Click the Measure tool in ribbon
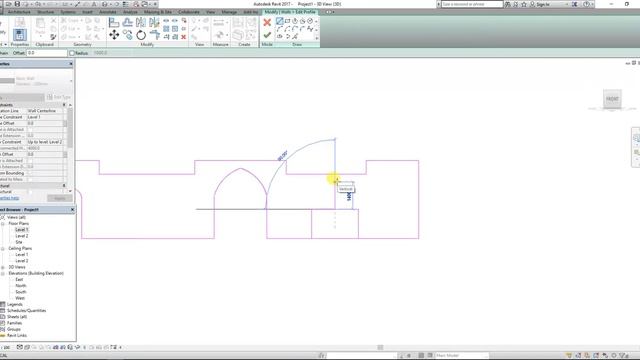The image size is (640, 360). pos(219,23)
